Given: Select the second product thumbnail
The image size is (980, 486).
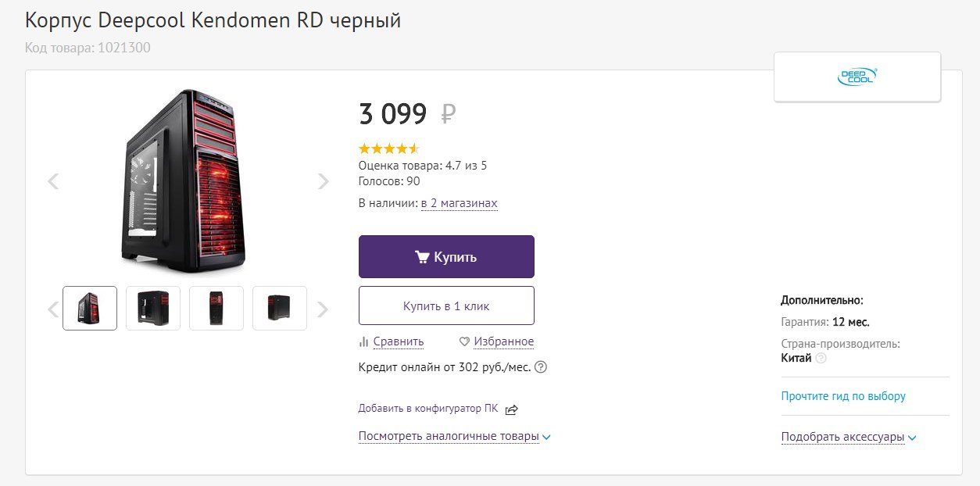Looking at the screenshot, I should [153, 308].
